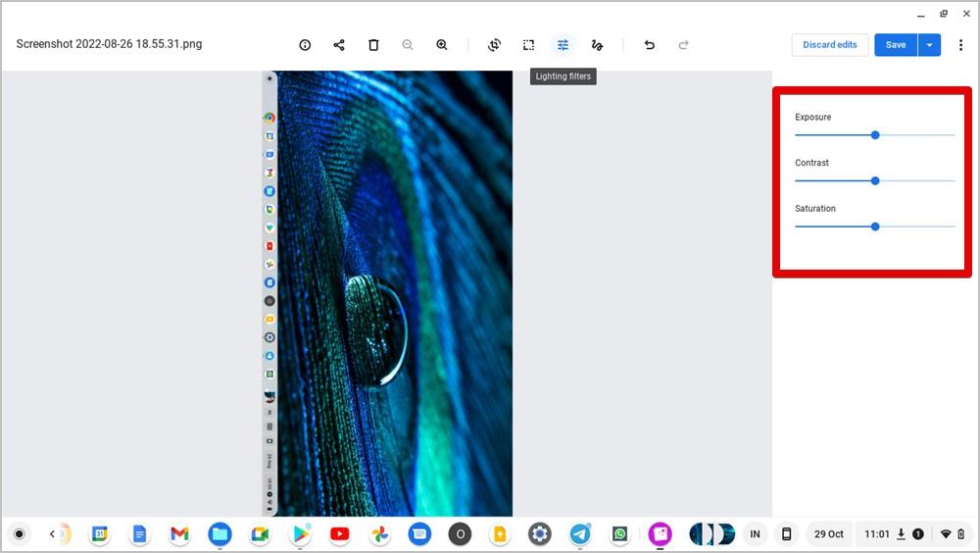Viewport: 980px width, 553px height.
Task: Open WhatsApp from the shelf
Action: click(x=619, y=534)
